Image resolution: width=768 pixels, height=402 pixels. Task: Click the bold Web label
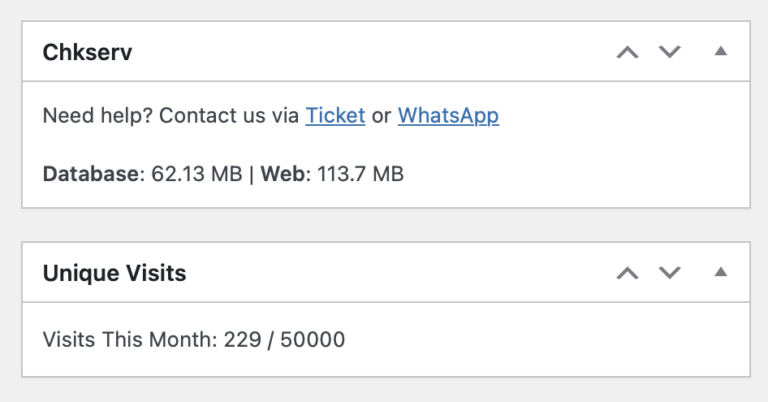(x=285, y=174)
